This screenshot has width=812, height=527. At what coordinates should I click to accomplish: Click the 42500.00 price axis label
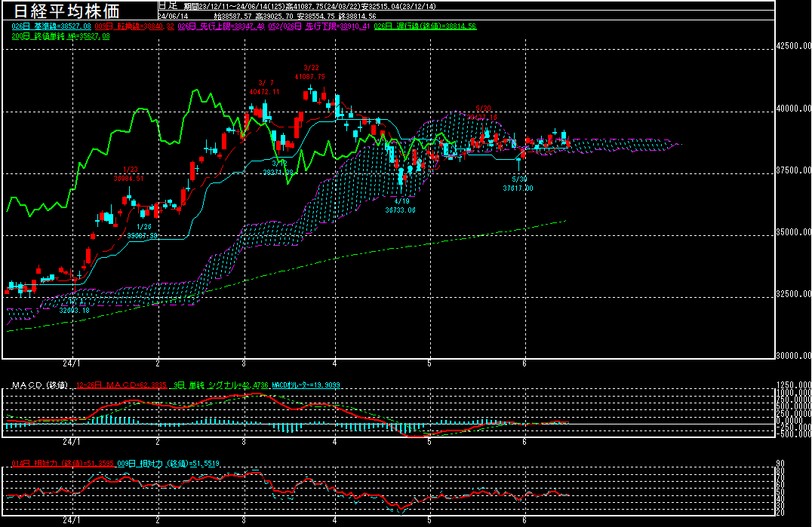point(793,46)
